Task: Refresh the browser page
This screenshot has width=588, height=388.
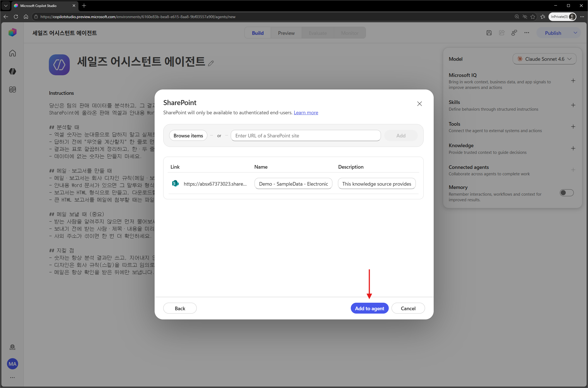Action: point(16,17)
